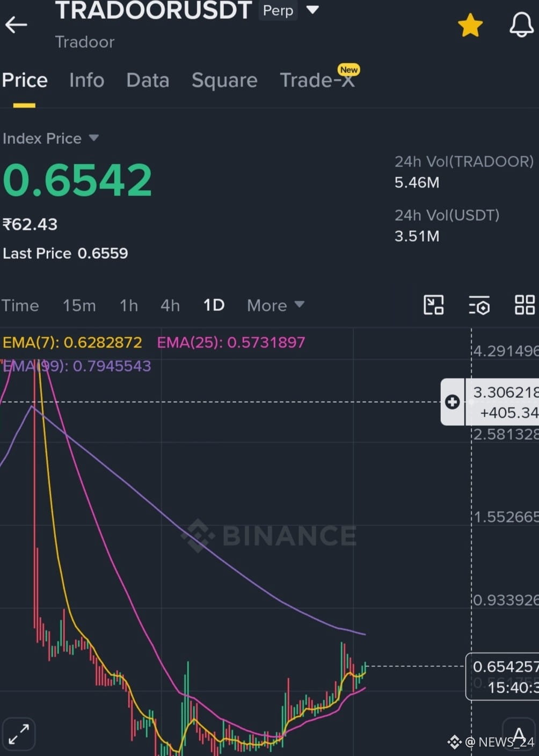Image resolution: width=539 pixels, height=756 pixels.
Task: Tap the Tradoor subtitle under the pair name
Action: tap(85, 42)
